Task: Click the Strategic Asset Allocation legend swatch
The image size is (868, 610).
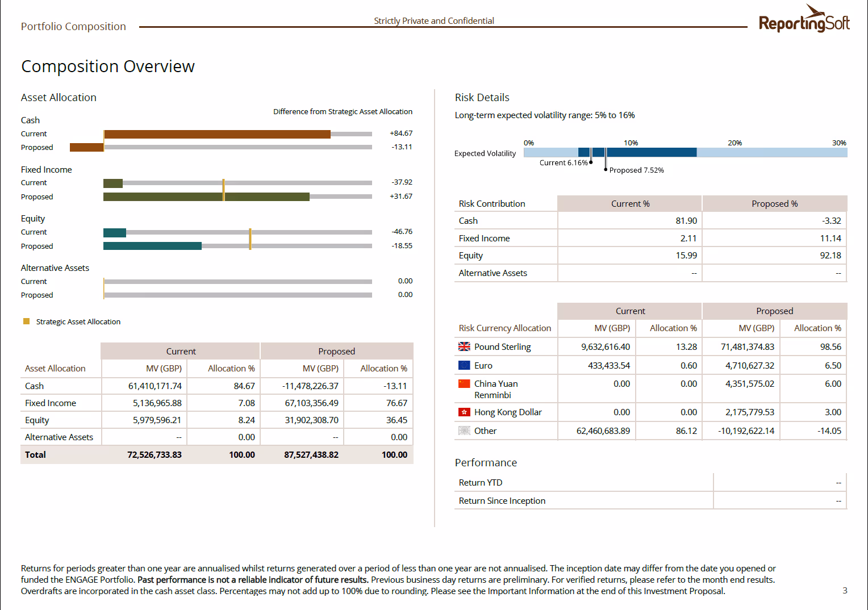Action: click(x=26, y=321)
